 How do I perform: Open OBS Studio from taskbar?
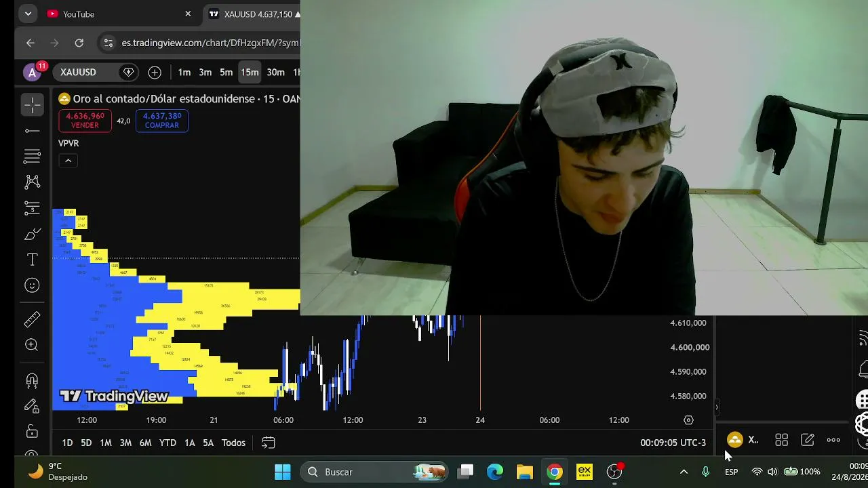[x=614, y=472]
